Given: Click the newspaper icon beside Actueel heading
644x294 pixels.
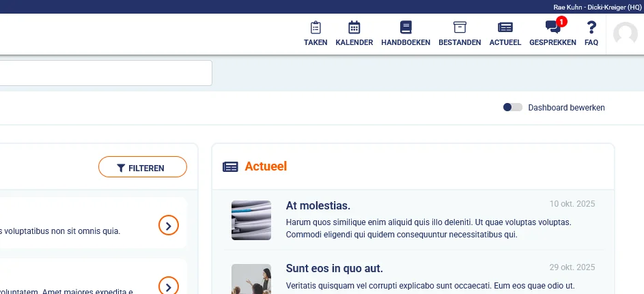Looking at the screenshot, I should click(x=231, y=166).
